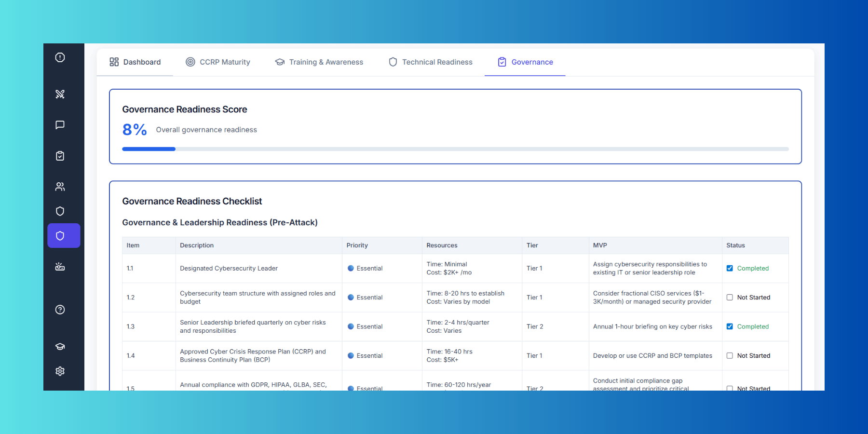Screen dimensions: 868x434
Task: Select the clipboard check icon in sidebar
Action: (60, 156)
